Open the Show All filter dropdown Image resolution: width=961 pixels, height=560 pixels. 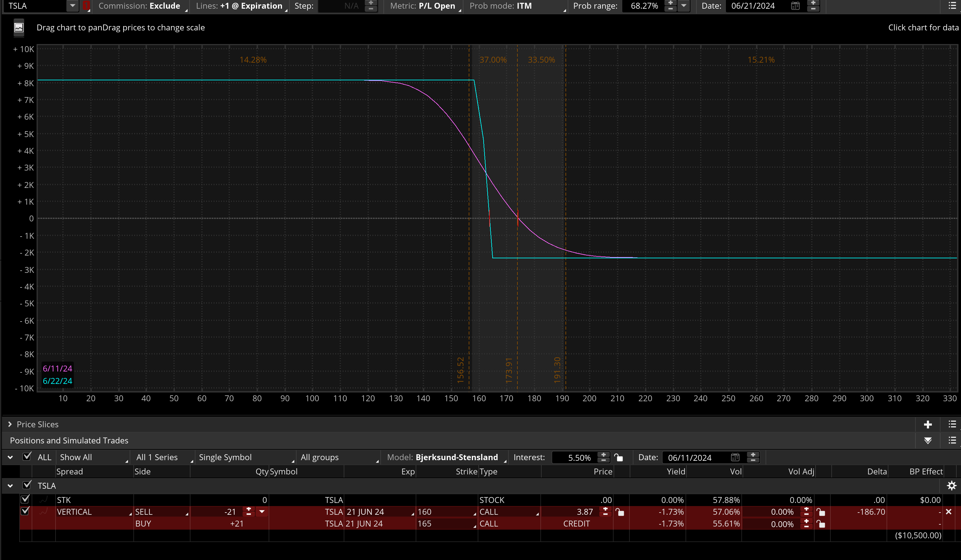pyautogui.click(x=93, y=457)
